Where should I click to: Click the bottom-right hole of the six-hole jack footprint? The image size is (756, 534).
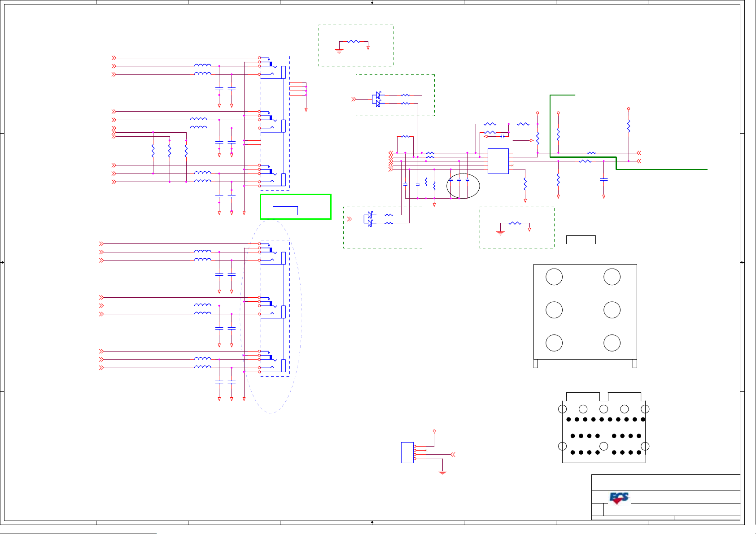coord(612,343)
